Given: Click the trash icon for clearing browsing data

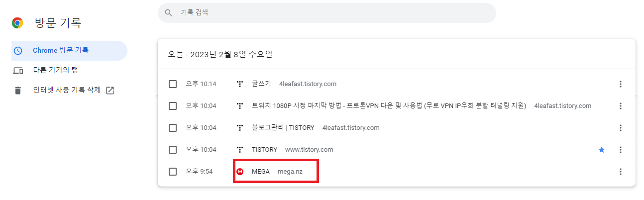Looking at the screenshot, I should 18,91.
